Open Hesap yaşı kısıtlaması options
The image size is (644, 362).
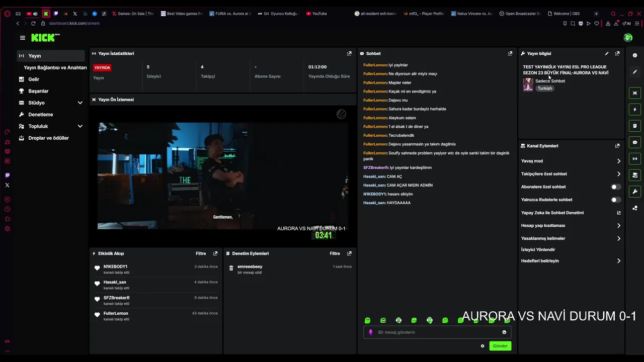[x=571, y=226]
